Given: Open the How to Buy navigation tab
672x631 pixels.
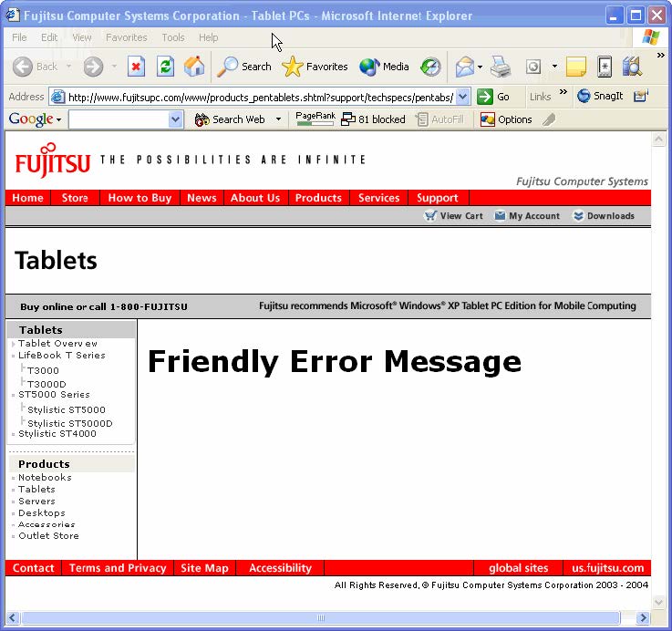Looking at the screenshot, I should point(140,198).
